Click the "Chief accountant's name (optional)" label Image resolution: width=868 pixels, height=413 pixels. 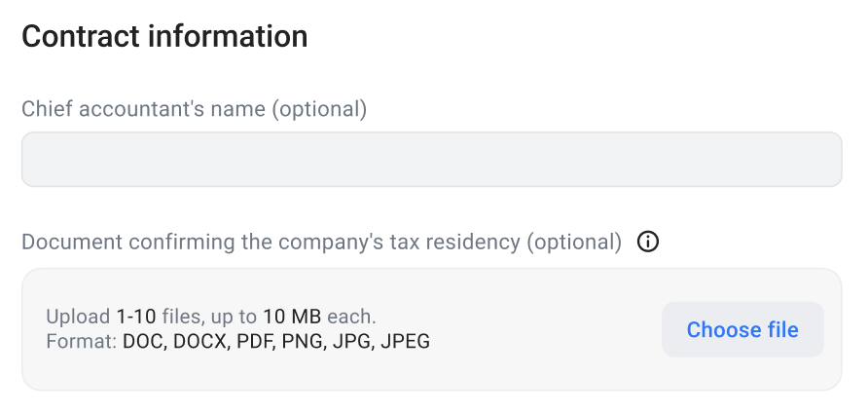point(194,109)
